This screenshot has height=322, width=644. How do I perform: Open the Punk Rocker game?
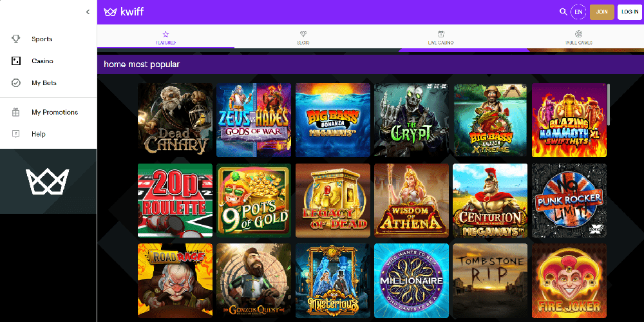(x=569, y=200)
